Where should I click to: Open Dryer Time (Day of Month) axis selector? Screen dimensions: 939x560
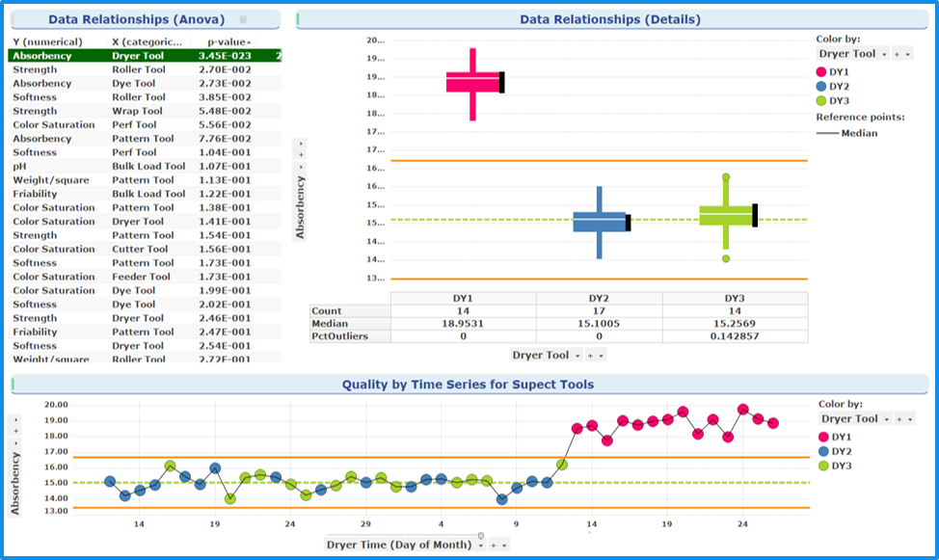404,545
